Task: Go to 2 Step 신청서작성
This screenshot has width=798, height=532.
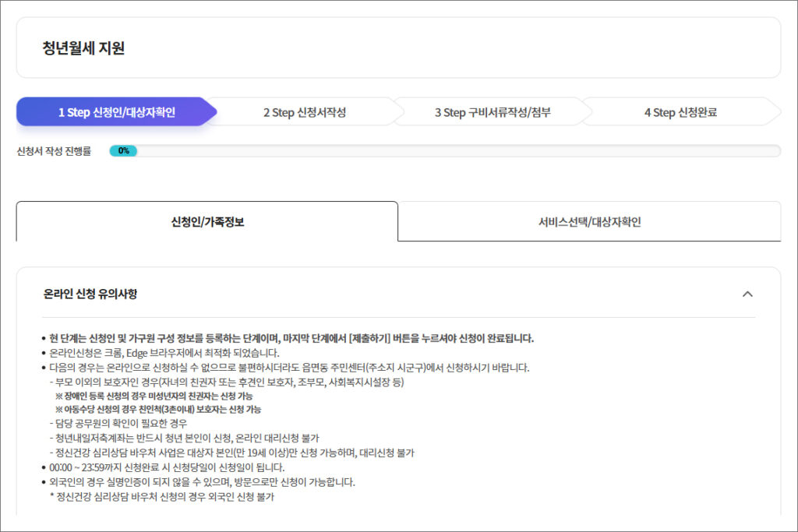Action: click(304, 112)
